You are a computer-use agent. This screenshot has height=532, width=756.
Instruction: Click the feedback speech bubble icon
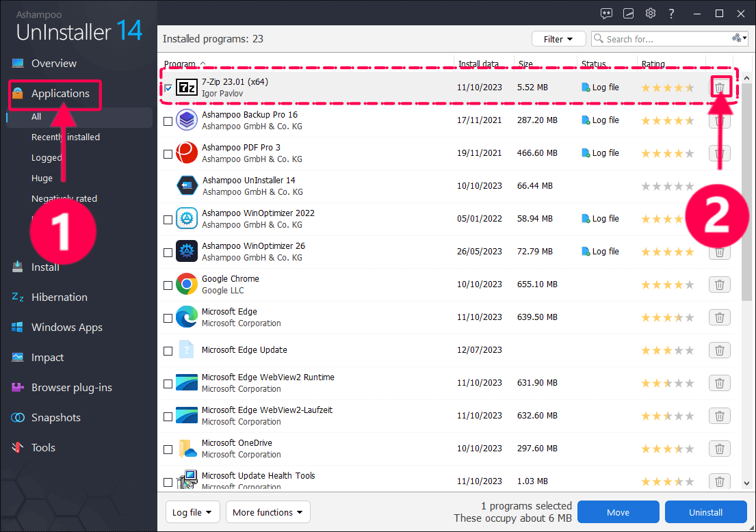point(606,14)
